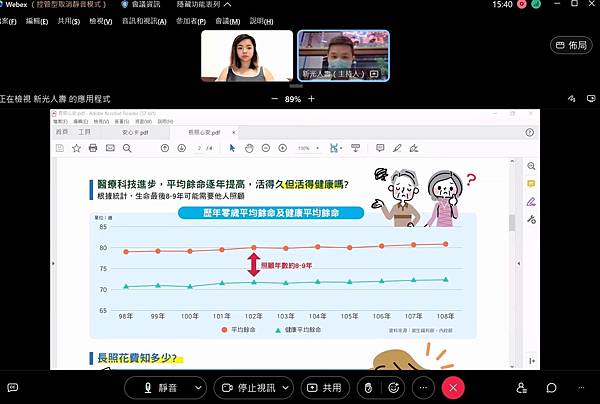Click the Webex annotate icon near zoom bar

coord(572,99)
